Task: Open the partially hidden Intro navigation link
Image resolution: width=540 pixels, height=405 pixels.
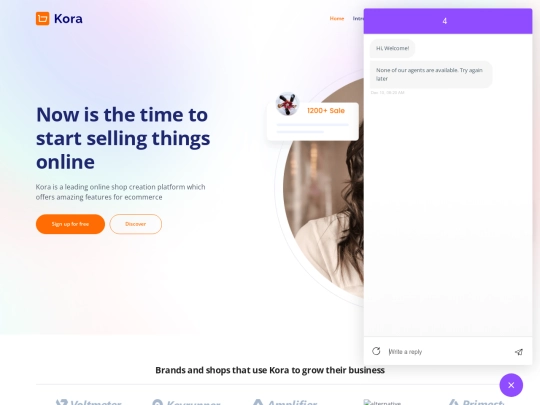Action: [x=358, y=19]
